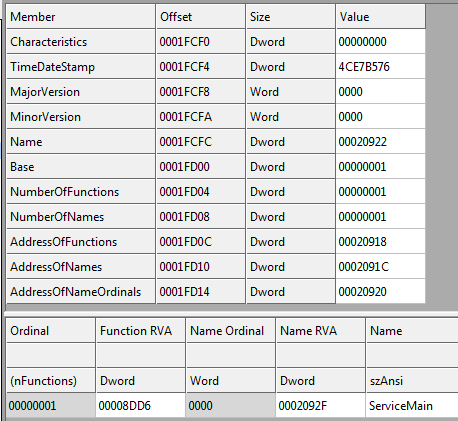Image resolution: width=458 pixels, height=421 pixels.
Task: Click offset cell 0001FD0C
Action: [201, 242]
